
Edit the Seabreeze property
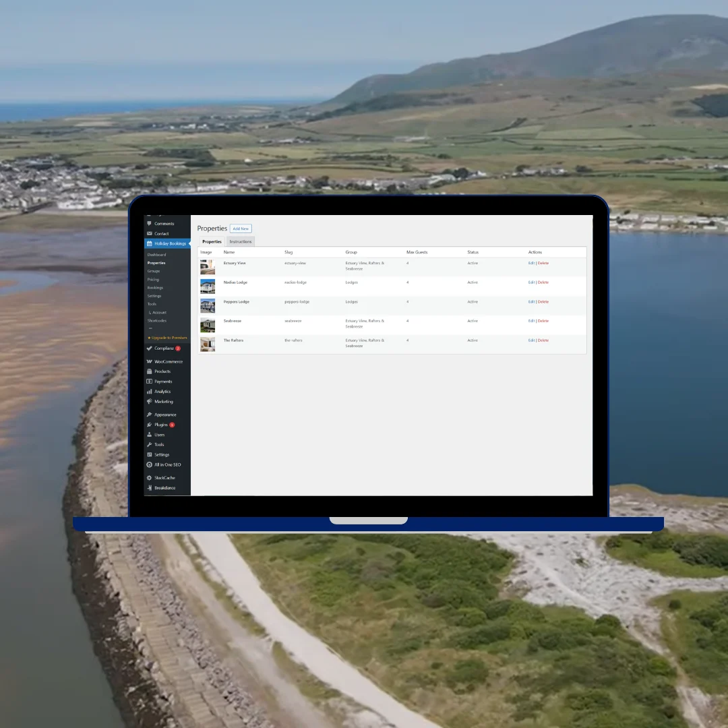point(531,321)
